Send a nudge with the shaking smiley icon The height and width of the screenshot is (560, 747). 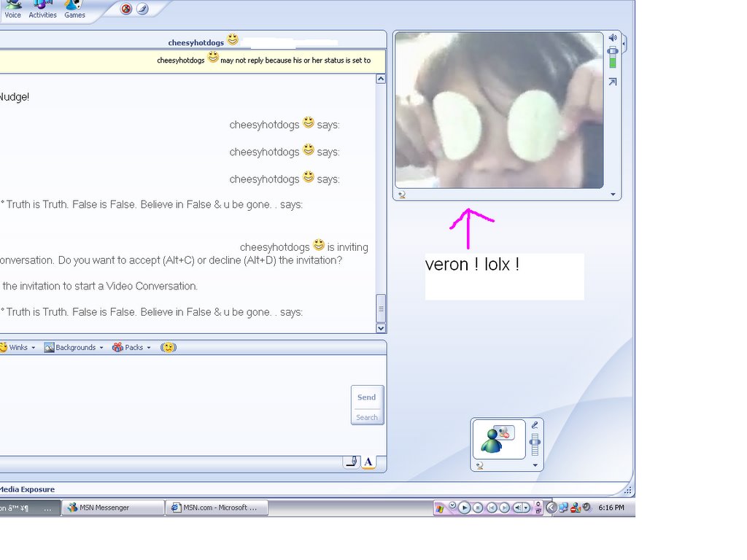[x=169, y=348]
